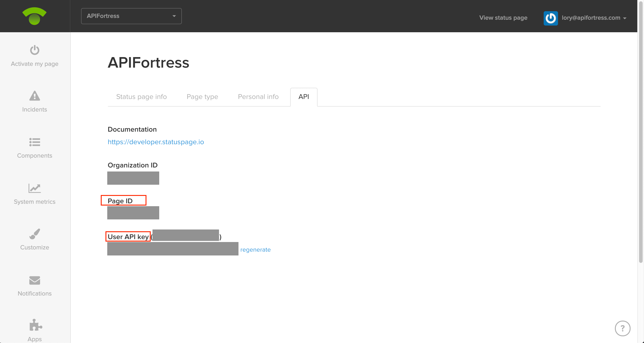
Task: Open the page switcher chevron arrow
Action: coord(174,16)
